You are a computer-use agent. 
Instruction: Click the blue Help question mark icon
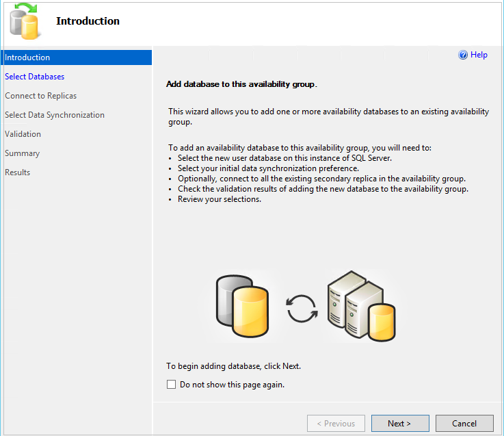coord(463,55)
